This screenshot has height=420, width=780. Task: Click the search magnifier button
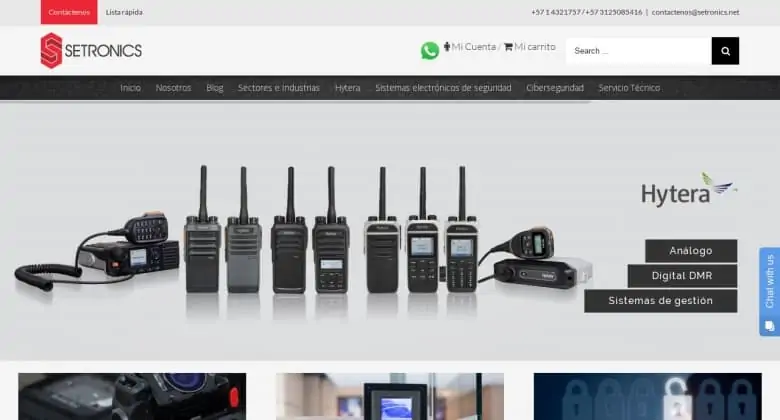click(725, 51)
